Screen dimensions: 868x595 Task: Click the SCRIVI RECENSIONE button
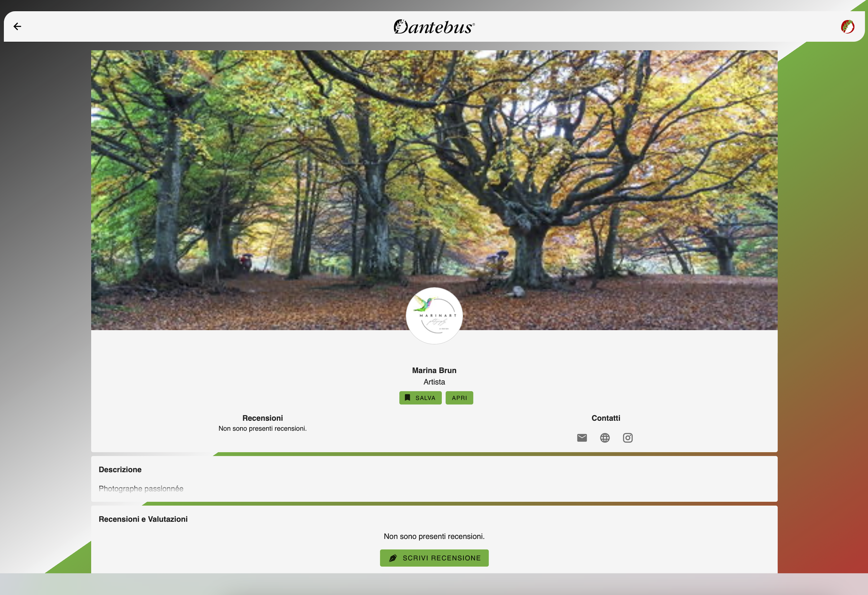pyautogui.click(x=434, y=558)
